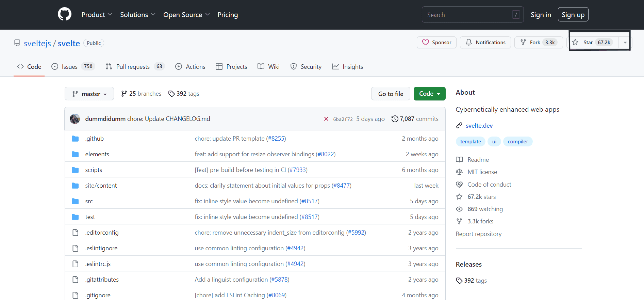
Task: Open the master branch dropdown
Action: 89,94
